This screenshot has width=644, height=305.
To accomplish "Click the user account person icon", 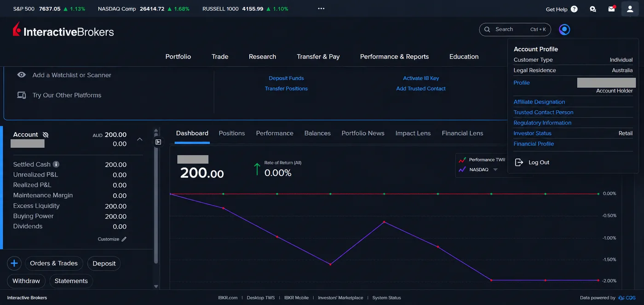I will 630,9.
